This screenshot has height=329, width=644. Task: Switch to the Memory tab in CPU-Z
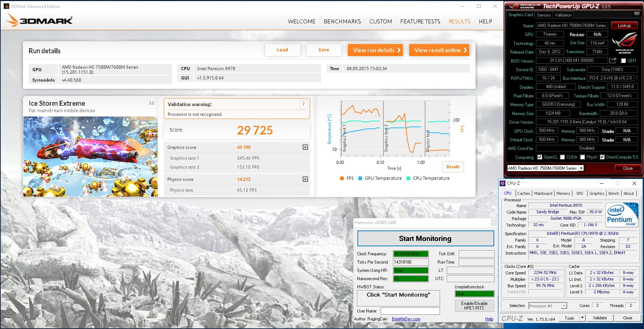pyautogui.click(x=563, y=193)
